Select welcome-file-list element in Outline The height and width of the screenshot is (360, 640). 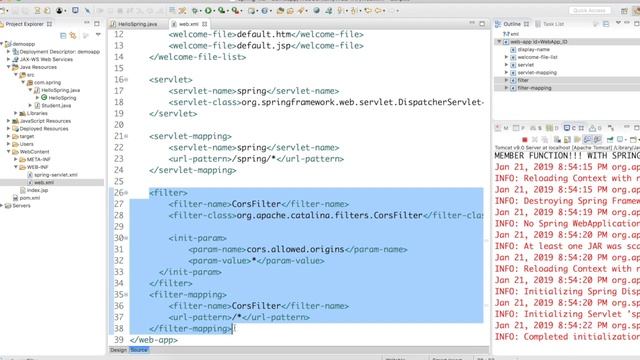537,57
